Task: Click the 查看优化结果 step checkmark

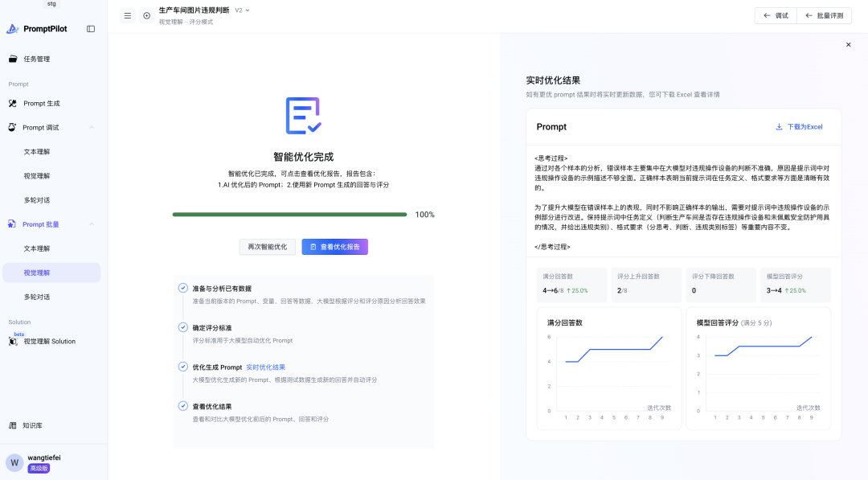Action: pyautogui.click(x=183, y=406)
